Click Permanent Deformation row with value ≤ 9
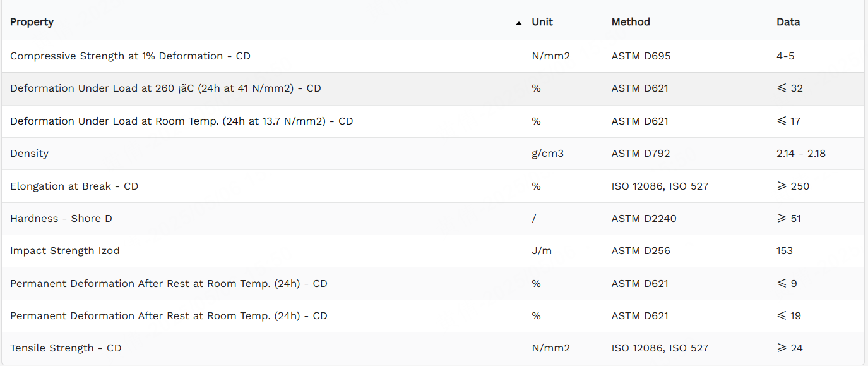Viewport: 868px width, 366px height. 433,284
